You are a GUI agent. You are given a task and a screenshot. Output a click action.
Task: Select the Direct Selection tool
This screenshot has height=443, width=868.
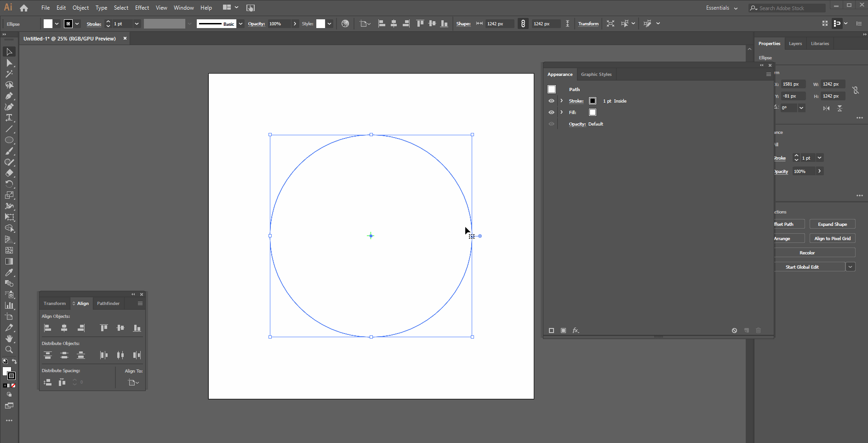pos(9,63)
